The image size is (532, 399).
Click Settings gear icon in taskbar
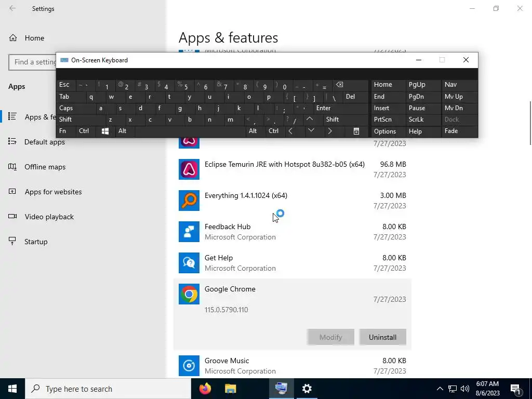click(x=307, y=389)
